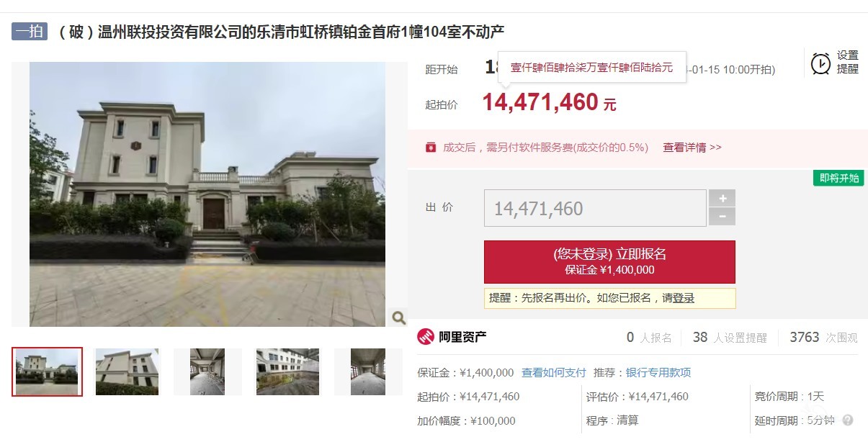868x442 pixels.
Task: Select the fifth corridor thumbnail
Action: click(367, 372)
